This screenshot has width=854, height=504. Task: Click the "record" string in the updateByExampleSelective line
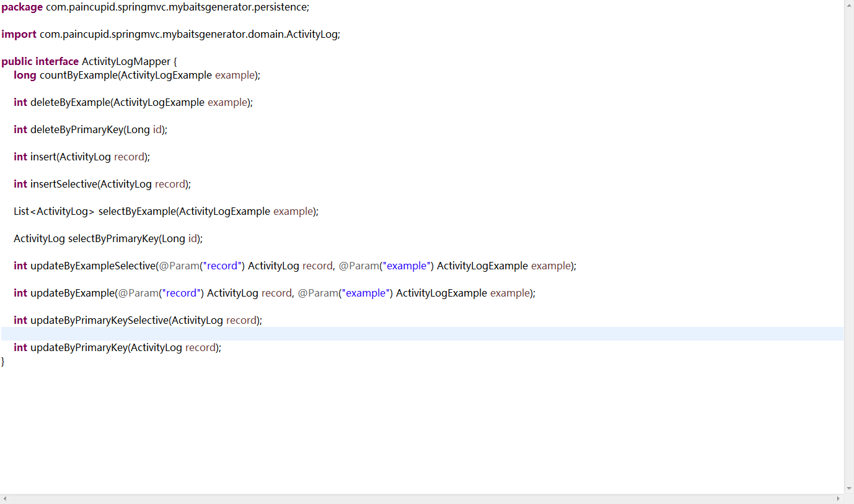222,266
